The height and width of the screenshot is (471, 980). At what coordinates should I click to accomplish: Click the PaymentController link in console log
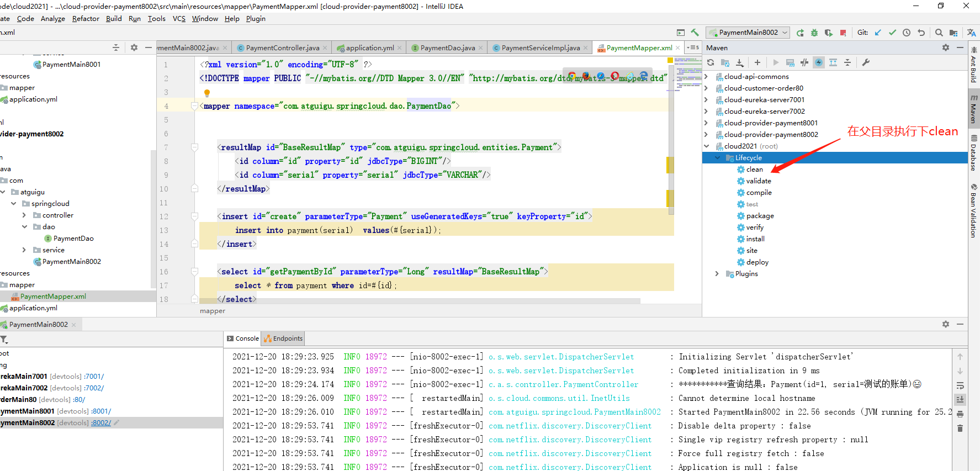tap(563, 384)
